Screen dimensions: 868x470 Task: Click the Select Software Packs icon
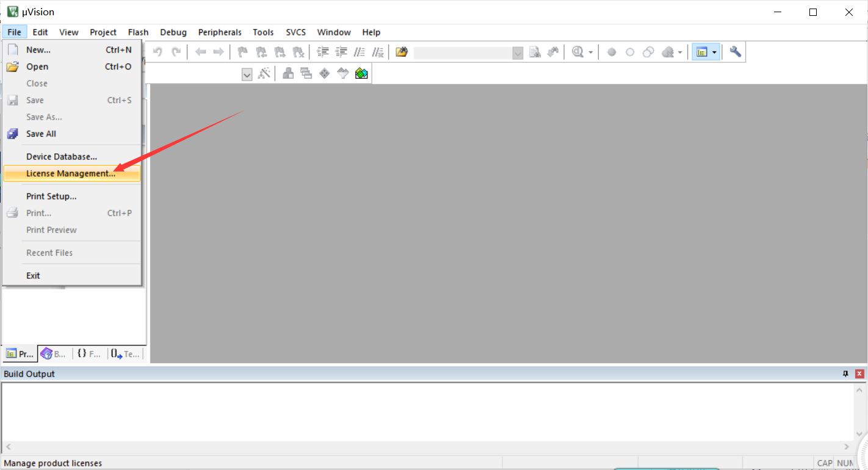(x=343, y=74)
